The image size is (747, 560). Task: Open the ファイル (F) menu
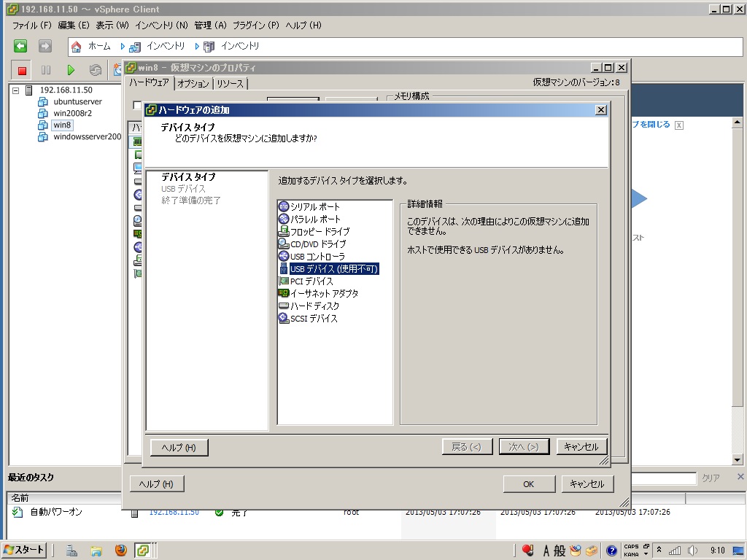[31, 26]
